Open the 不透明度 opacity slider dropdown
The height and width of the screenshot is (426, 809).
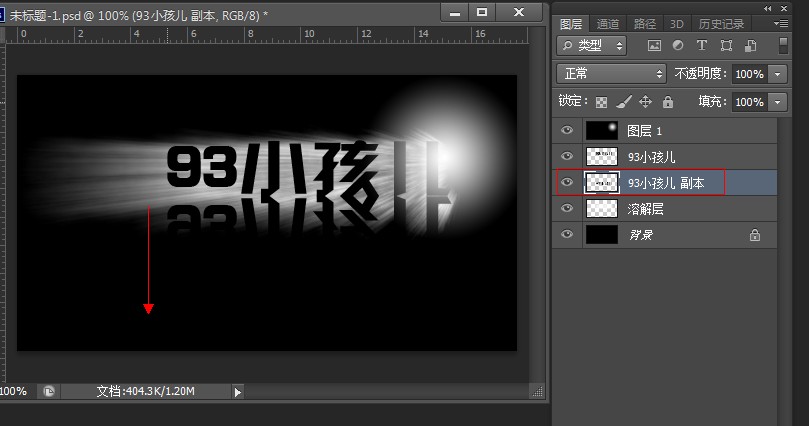tap(777, 74)
